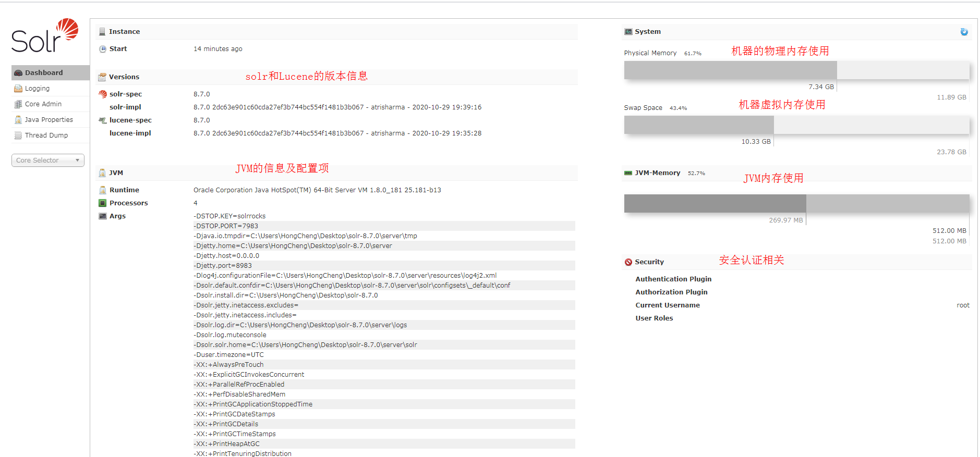Click the clock icon beside Start

pos(103,49)
